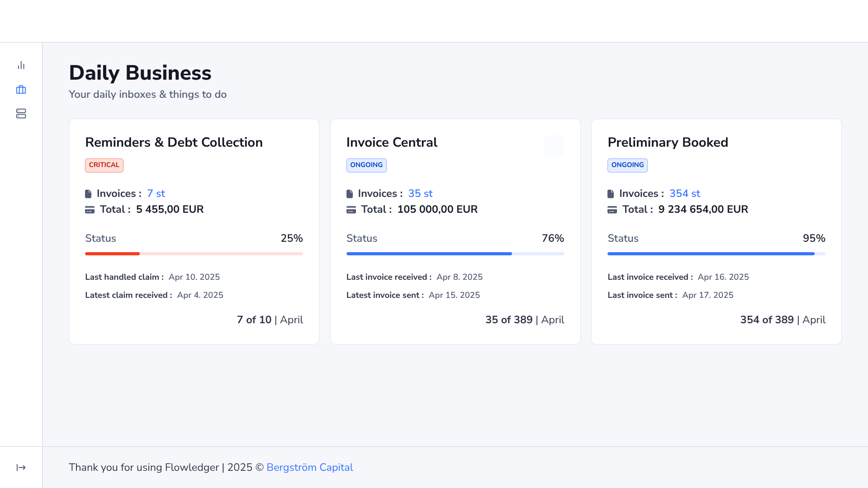Expand the sidebar with the arrow icon
Screen dimensions: 868x488
coord(21,468)
